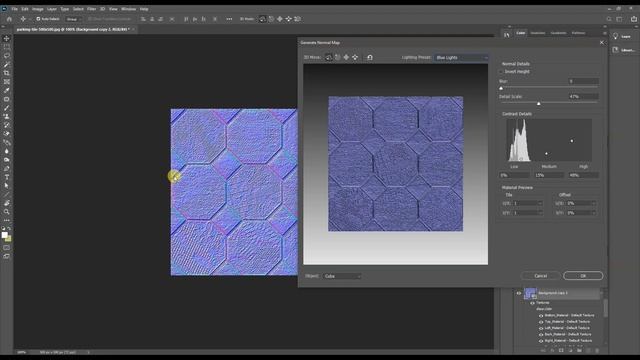Click the Background copy 2 layer thumbnail

click(530, 293)
